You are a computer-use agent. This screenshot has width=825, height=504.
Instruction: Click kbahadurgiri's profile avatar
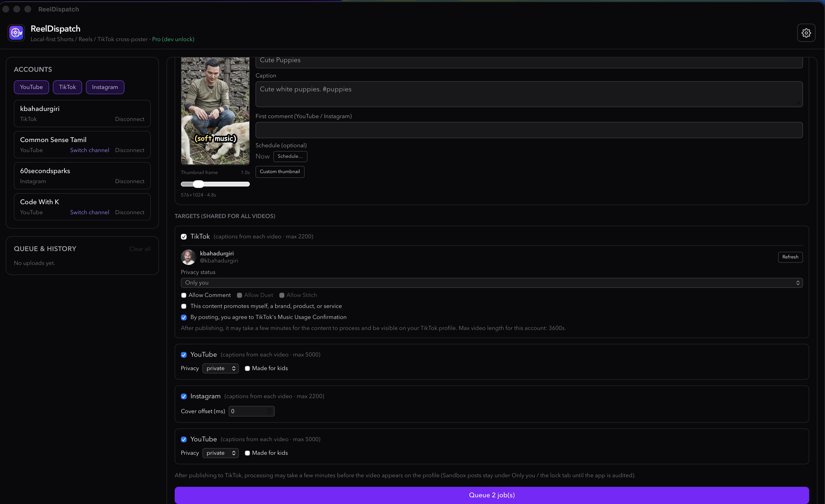(x=188, y=257)
